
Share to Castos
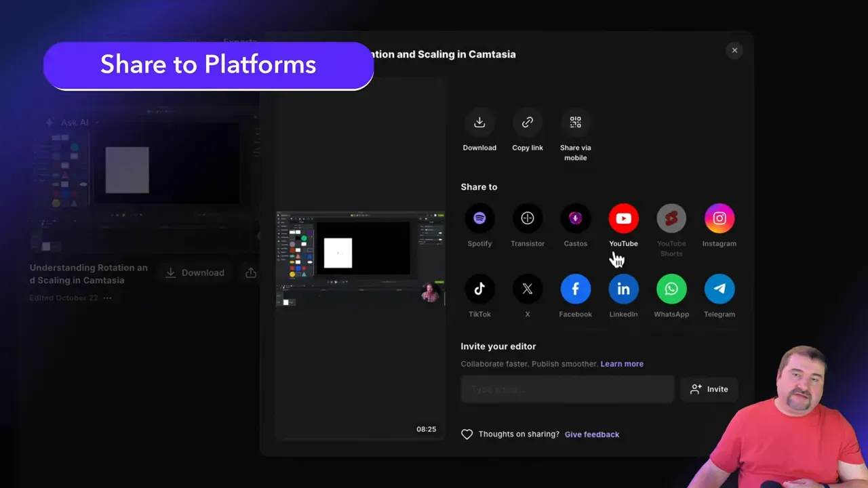pos(575,218)
